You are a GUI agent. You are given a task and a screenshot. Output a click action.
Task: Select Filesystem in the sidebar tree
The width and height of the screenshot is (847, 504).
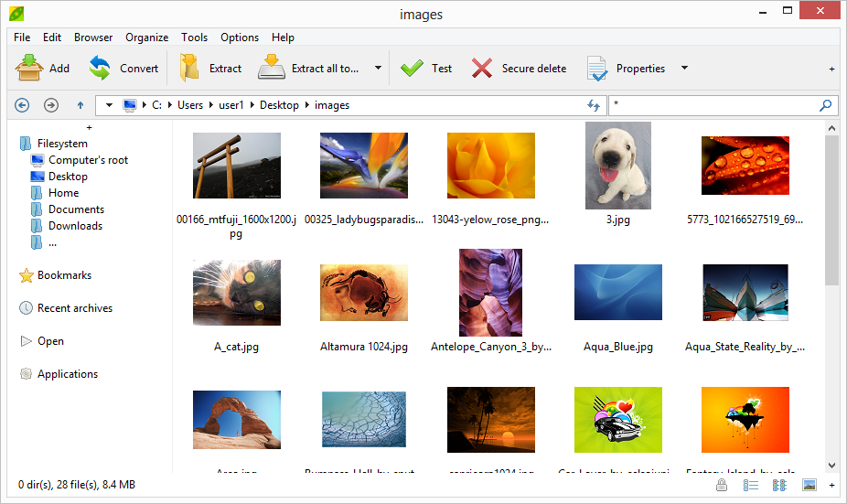pos(62,144)
